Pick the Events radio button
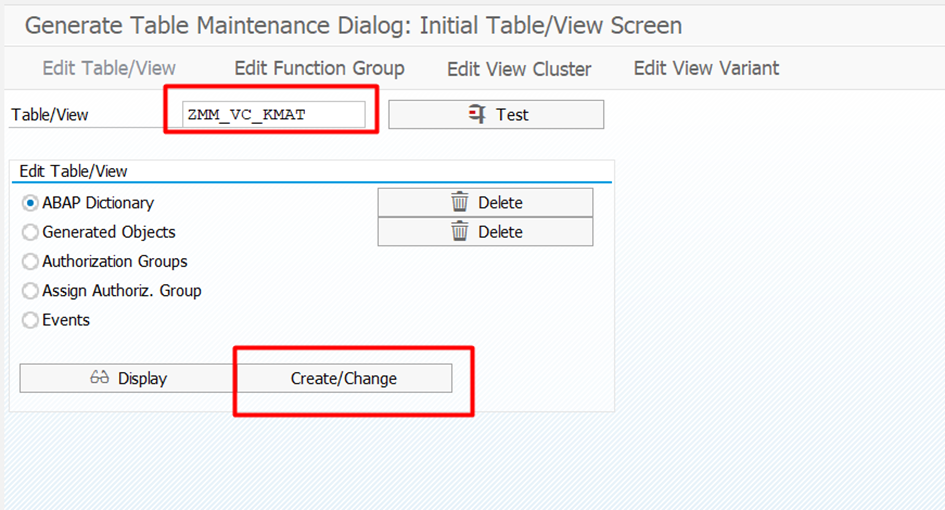 point(30,320)
